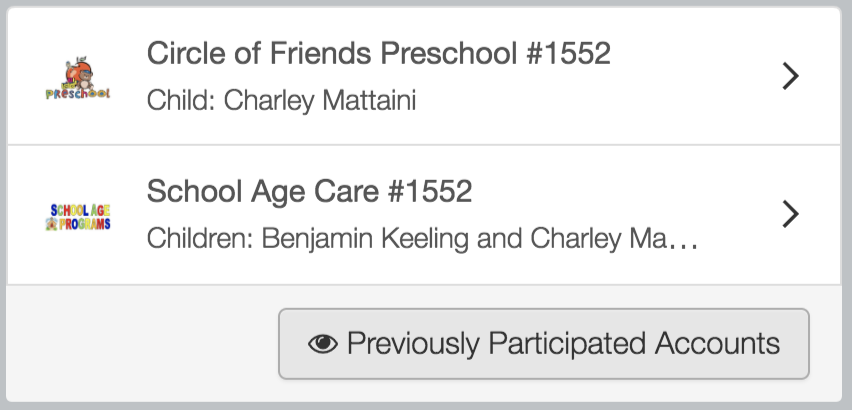
Task: Click the colorful 'Preschool' word in the logo
Action: click(78, 93)
